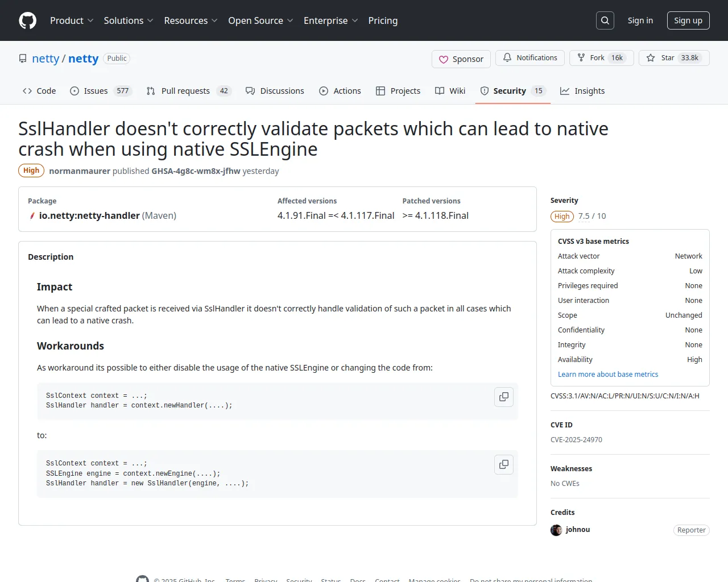Click the Attack vector Network value

coord(688,256)
